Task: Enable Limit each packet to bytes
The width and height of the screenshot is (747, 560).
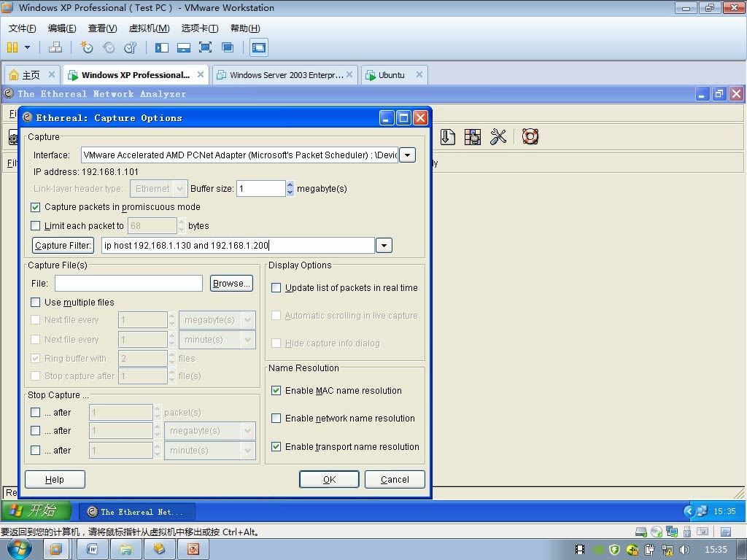Action: click(x=35, y=226)
